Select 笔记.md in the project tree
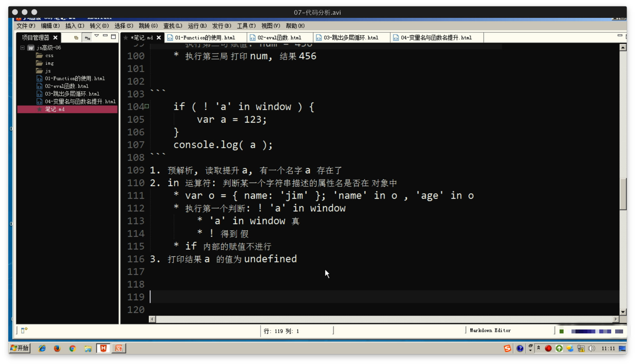Image resolution: width=635 pixels, height=364 pixels. pos(67,110)
